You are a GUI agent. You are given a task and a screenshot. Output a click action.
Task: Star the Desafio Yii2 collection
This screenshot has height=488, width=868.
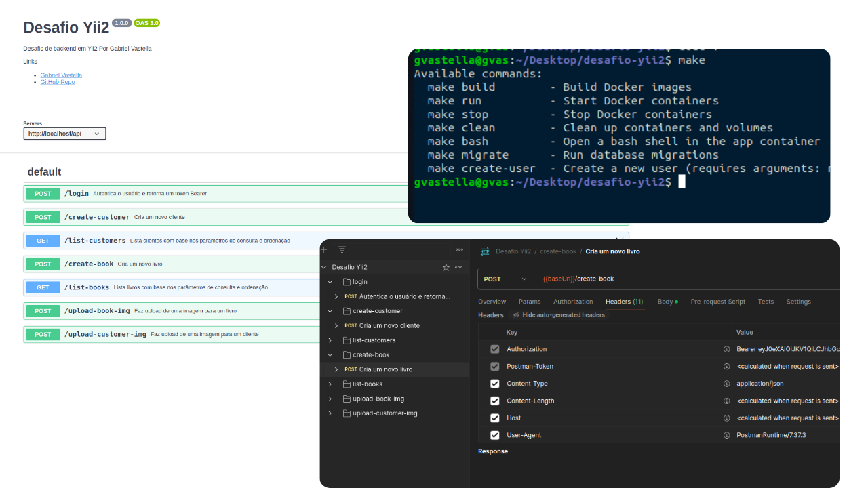point(446,267)
